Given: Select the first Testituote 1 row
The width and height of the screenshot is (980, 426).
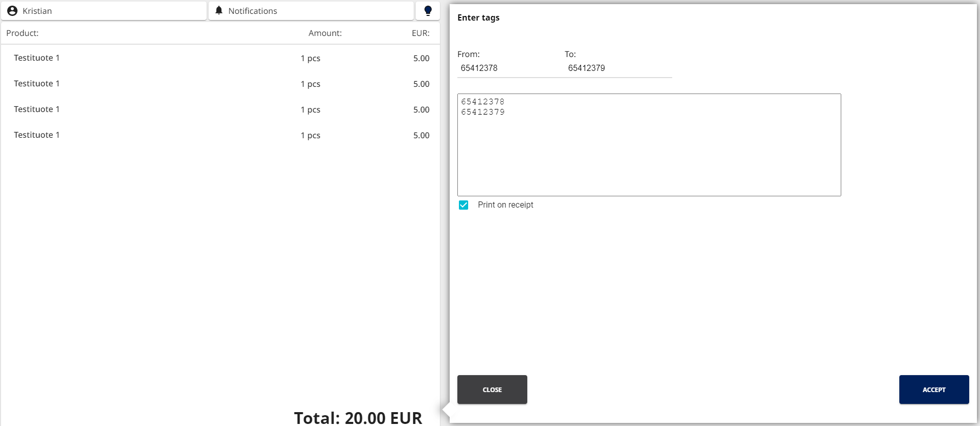Looking at the screenshot, I should pyautogui.click(x=220, y=58).
